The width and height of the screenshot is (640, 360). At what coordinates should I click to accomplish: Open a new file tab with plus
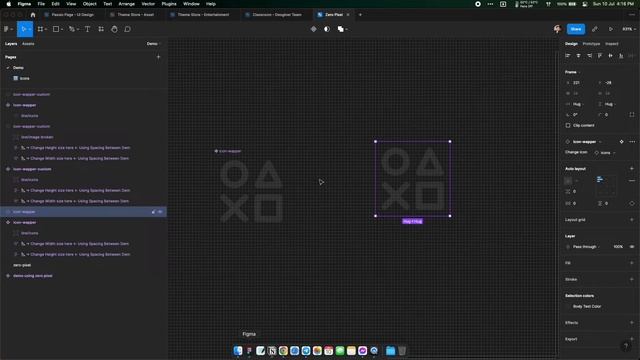point(360,15)
